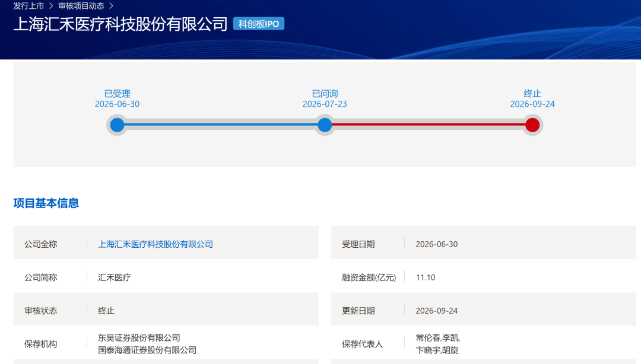641x364 pixels.
Task: Select the 已受理 timeline node dot
Action: pyautogui.click(x=117, y=125)
